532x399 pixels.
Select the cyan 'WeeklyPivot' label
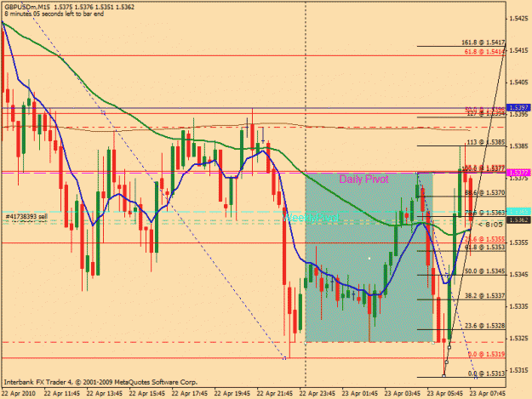click(x=311, y=218)
